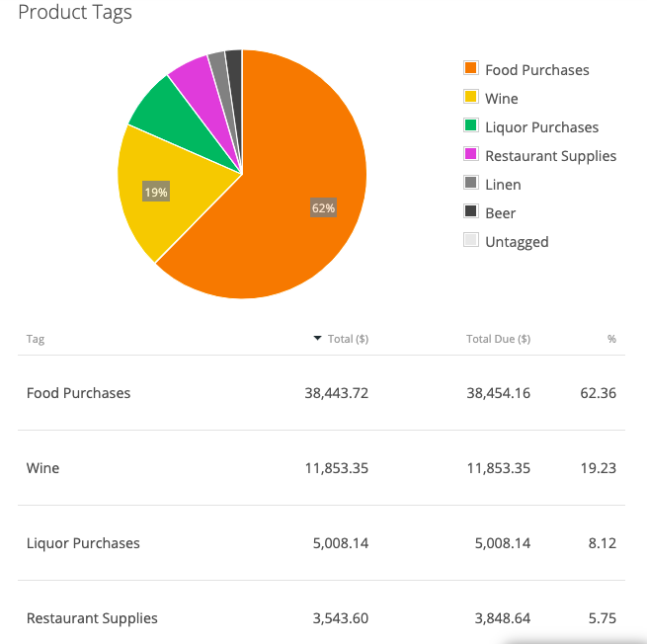Click the orange Food Purchases legend swatch
The width and height of the screenshot is (647, 644).
click(471, 68)
